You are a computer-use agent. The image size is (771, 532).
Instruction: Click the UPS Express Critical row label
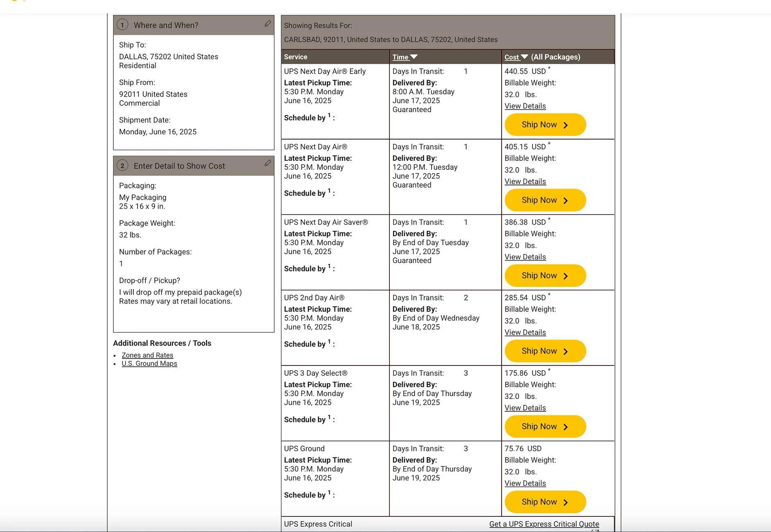tap(318, 524)
